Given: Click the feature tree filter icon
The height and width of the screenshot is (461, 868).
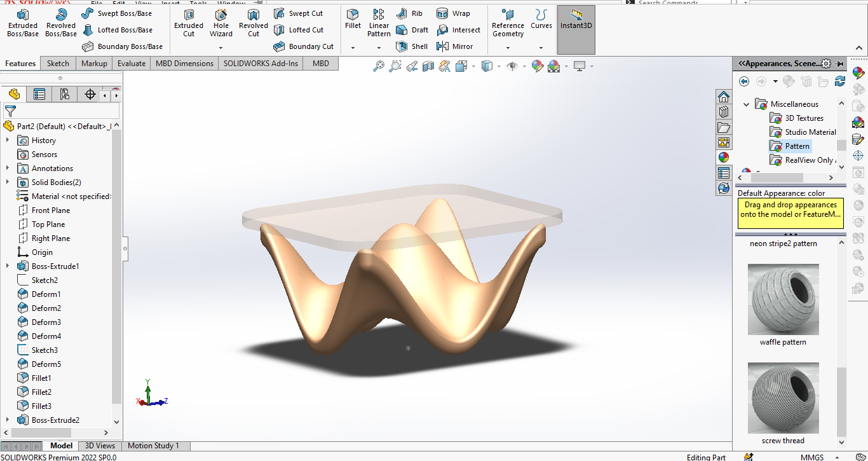Looking at the screenshot, I should pyautogui.click(x=10, y=111).
